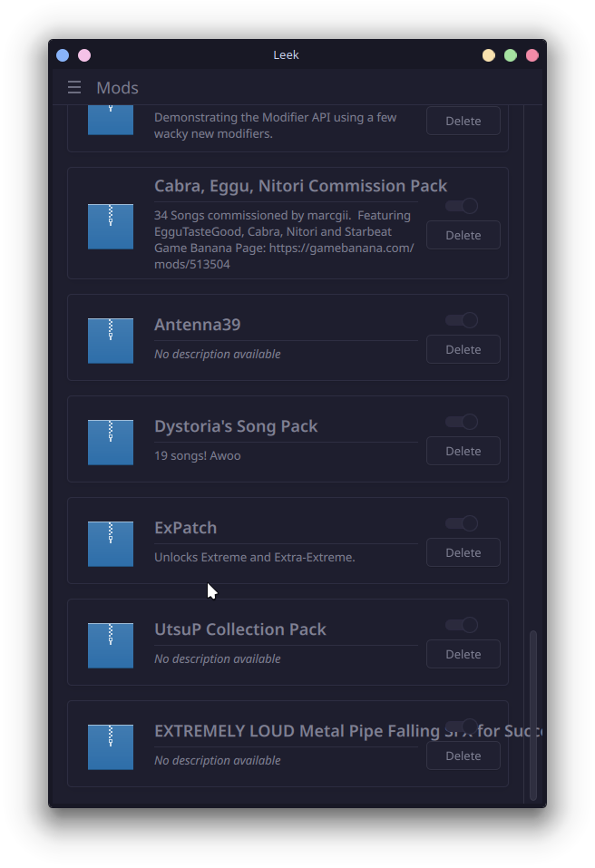The height and width of the screenshot is (868, 595).
Task: Delete the ExPatch mod
Action: coord(463,552)
